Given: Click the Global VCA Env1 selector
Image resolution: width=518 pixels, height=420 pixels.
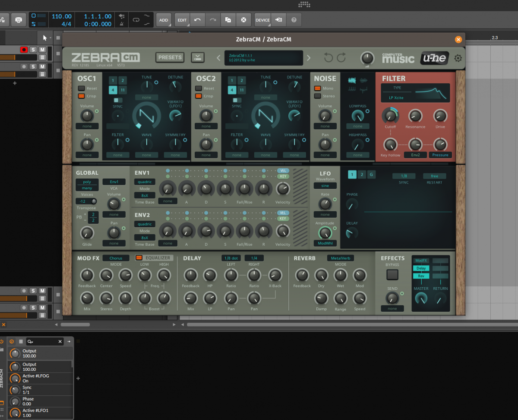Looking at the screenshot, I should tap(114, 182).
